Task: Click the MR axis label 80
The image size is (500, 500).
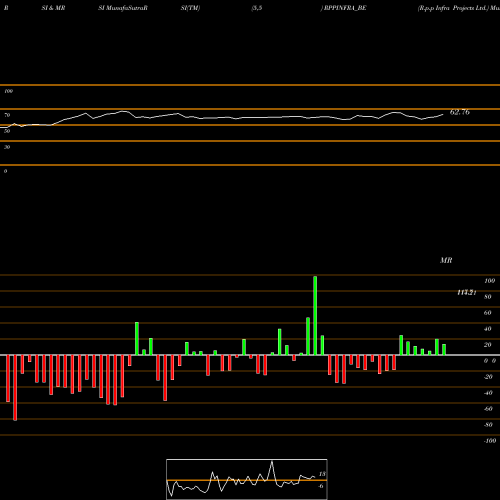Action: click(488, 297)
